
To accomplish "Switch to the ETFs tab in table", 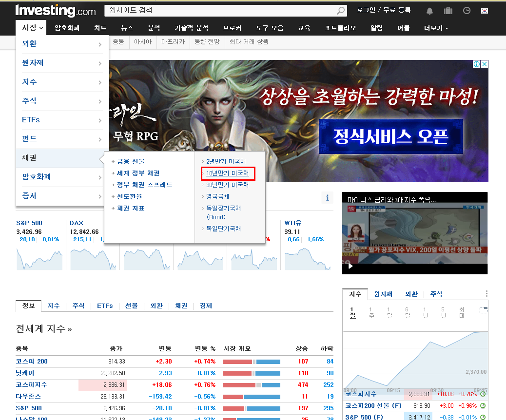I will tap(105, 306).
